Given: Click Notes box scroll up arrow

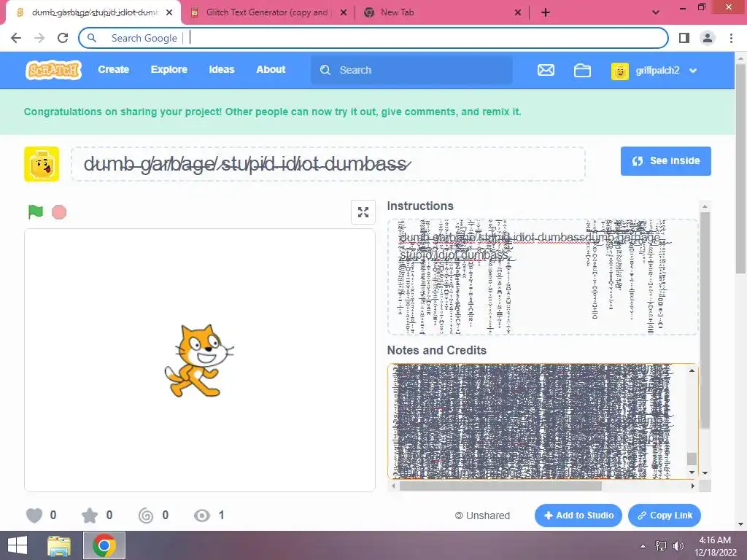Looking at the screenshot, I should 692,370.
